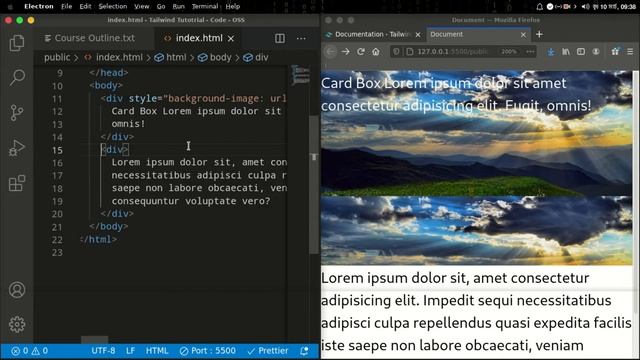The image size is (640, 360).
Task: Click the Firefox address bar URL
Action: [x=452, y=52]
